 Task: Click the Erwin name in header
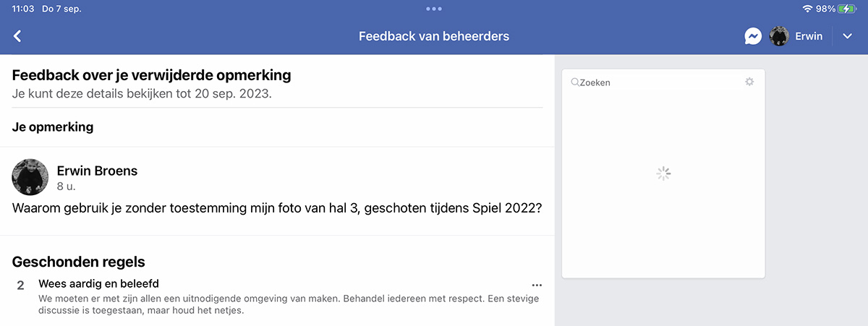809,36
